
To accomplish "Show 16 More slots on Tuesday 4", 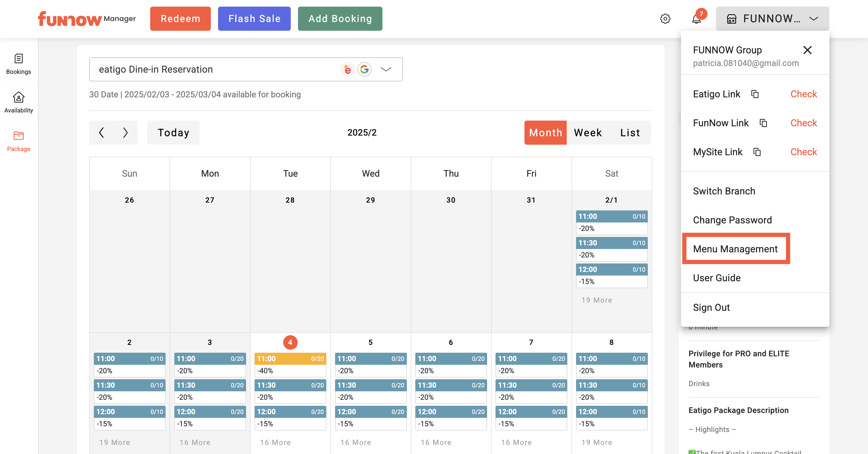I will [x=275, y=442].
